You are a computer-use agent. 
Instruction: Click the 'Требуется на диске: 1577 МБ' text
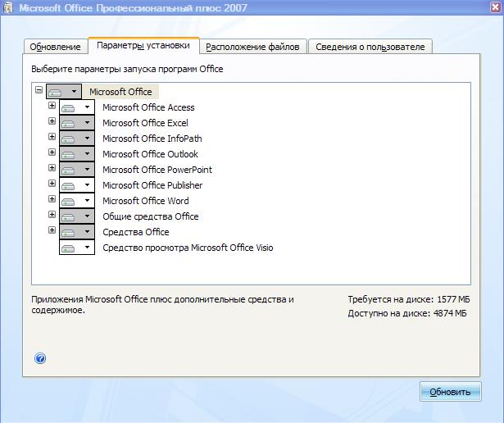(409, 299)
